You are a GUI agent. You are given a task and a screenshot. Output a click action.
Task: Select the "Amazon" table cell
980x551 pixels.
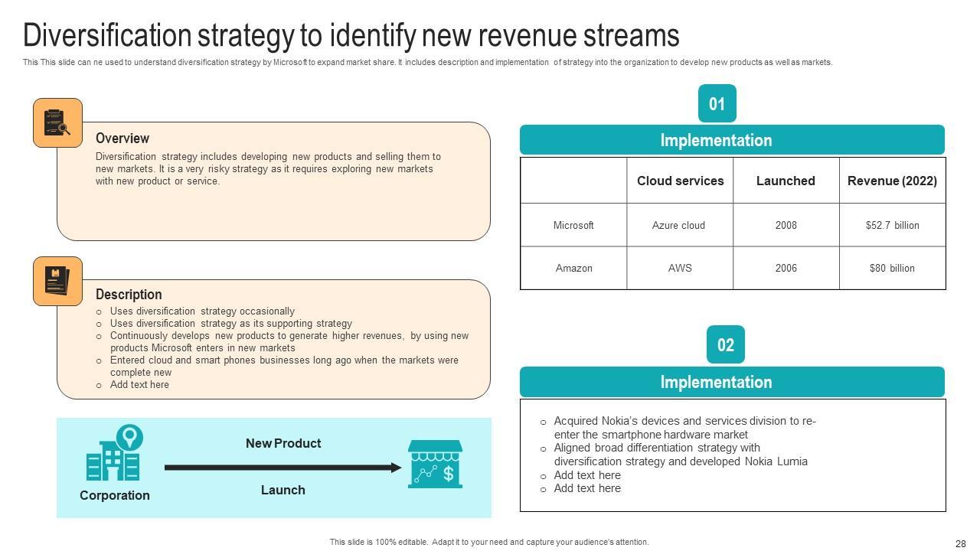click(x=574, y=268)
